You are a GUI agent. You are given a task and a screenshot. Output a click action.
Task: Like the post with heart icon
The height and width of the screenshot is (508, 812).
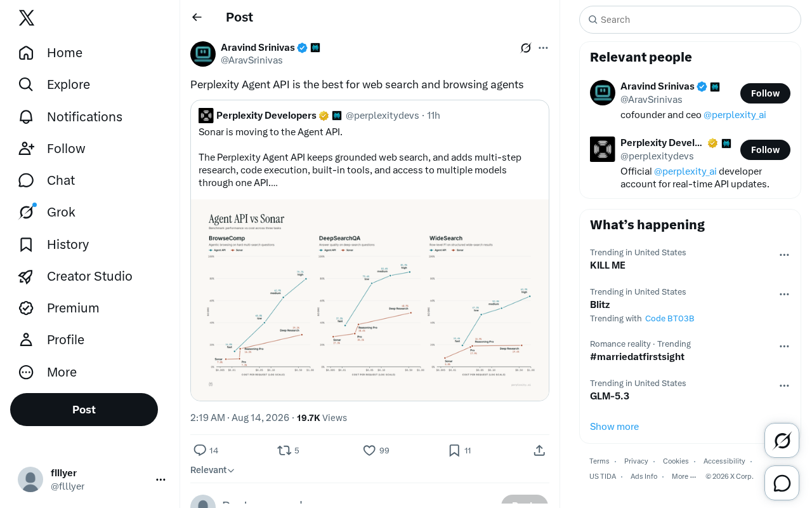click(369, 450)
